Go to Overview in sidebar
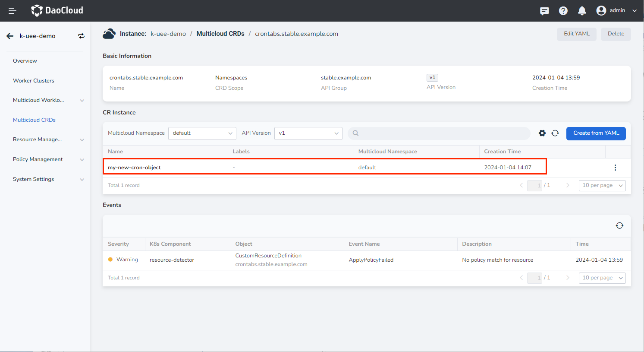 (x=25, y=61)
